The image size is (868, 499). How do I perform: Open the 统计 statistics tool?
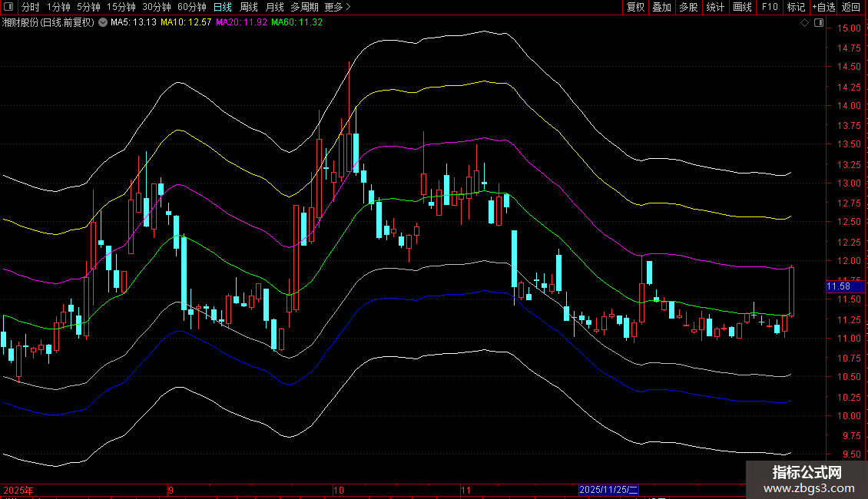pyautogui.click(x=715, y=7)
